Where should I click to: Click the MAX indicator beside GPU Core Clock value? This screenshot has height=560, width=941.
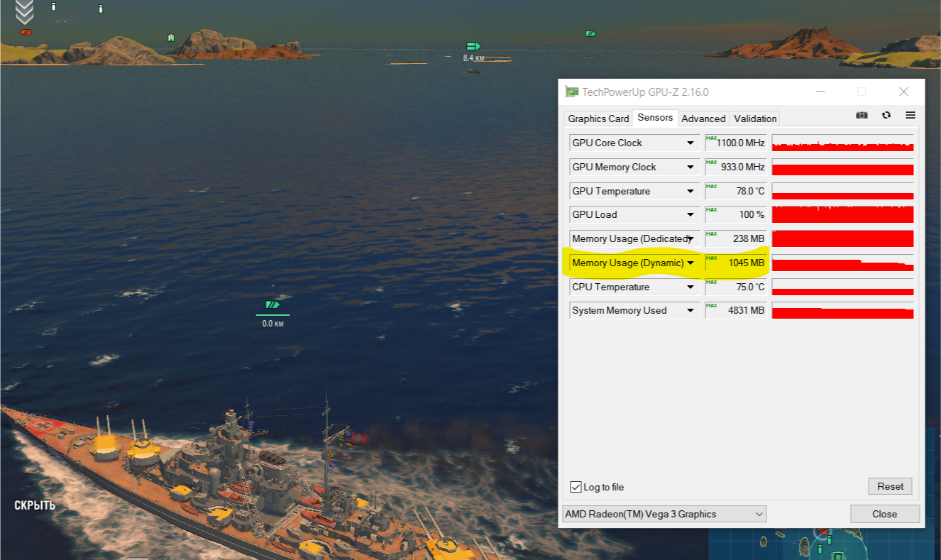click(x=711, y=138)
